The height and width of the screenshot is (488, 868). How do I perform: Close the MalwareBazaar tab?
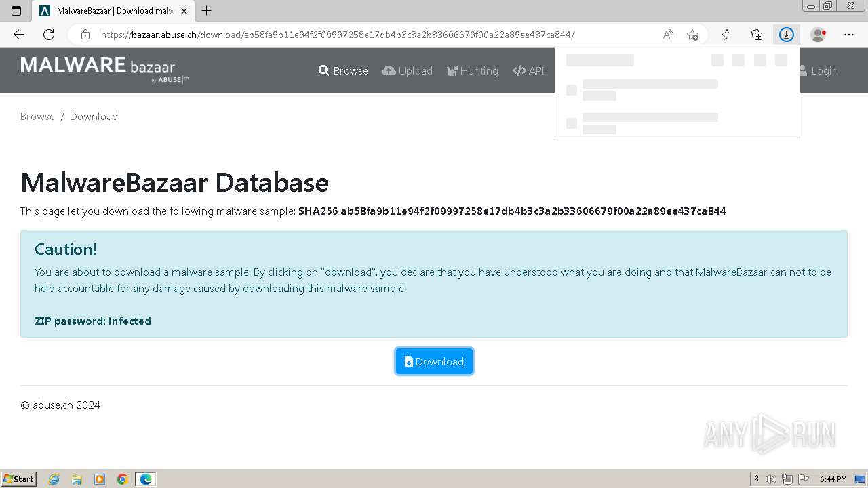(184, 11)
